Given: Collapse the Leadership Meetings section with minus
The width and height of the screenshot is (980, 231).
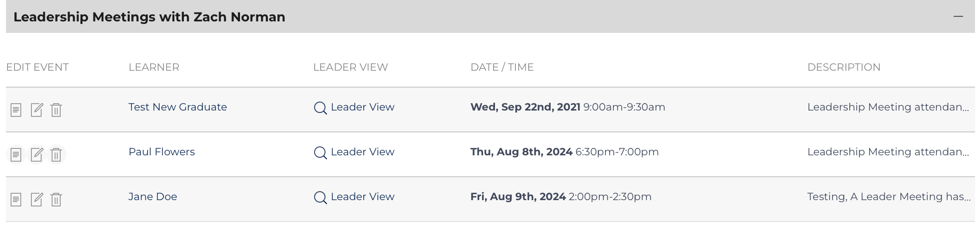Looking at the screenshot, I should pos(959,16).
